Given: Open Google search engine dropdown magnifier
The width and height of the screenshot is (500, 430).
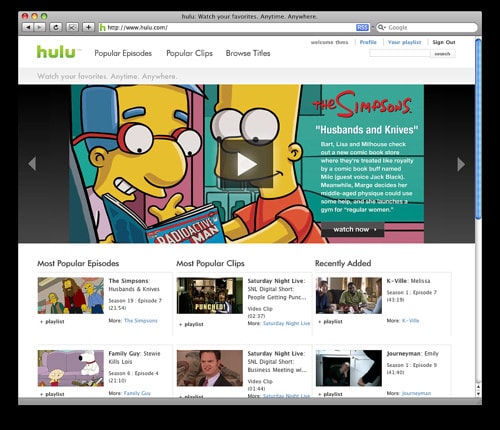Looking at the screenshot, I should click(381, 27).
